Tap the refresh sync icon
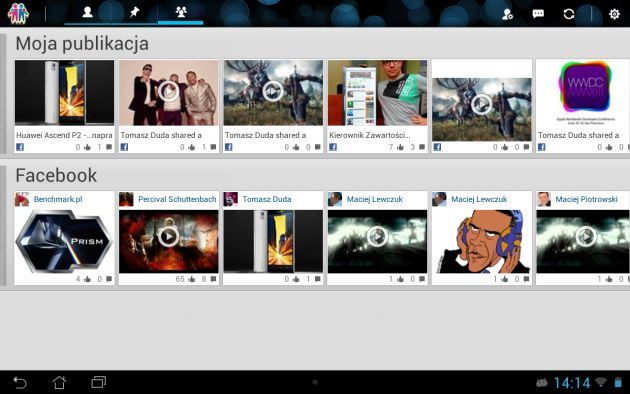 (569, 14)
